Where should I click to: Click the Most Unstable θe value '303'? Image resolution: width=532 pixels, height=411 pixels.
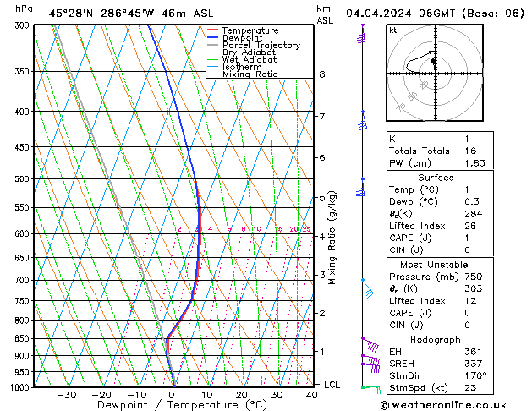click(x=474, y=288)
